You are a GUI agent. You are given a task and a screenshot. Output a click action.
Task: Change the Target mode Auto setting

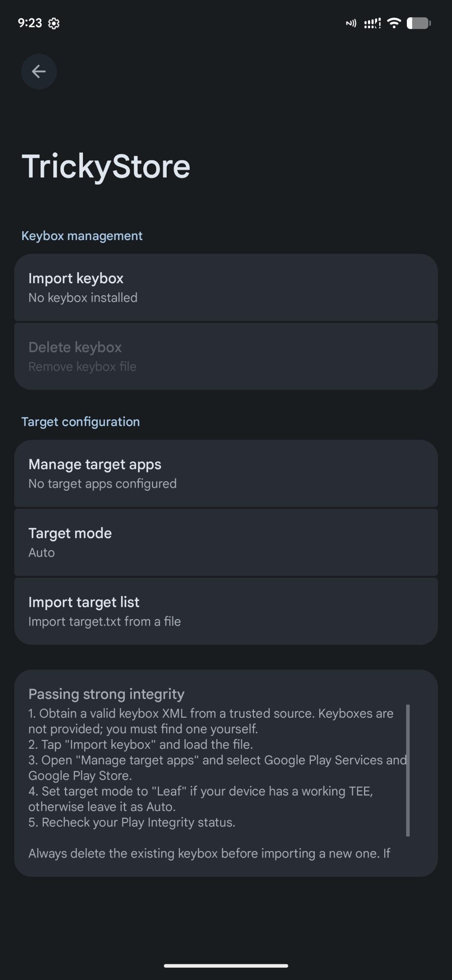click(226, 542)
